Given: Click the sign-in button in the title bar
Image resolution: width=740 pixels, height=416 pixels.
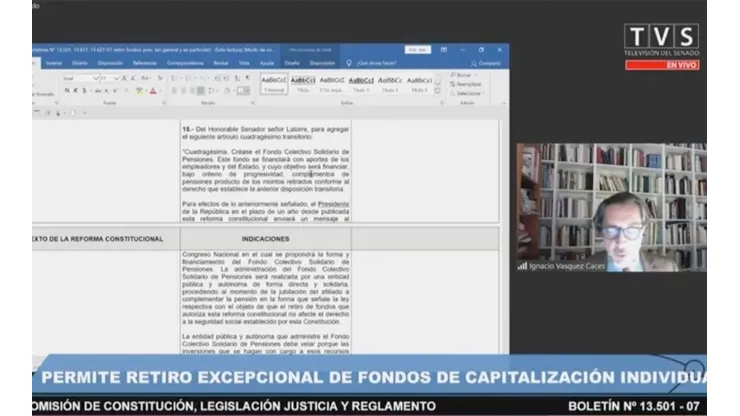Looking at the screenshot, I should (x=418, y=50).
